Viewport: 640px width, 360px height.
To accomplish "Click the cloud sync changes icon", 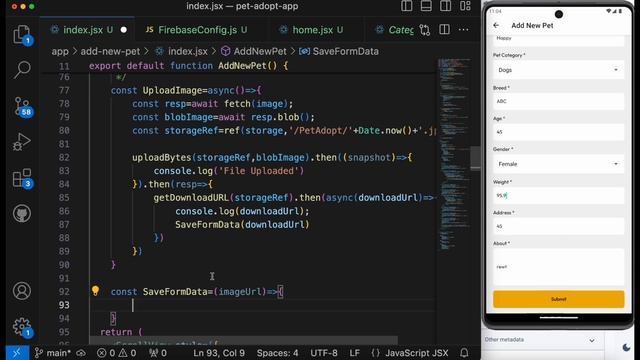I will (x=81, y=353).
